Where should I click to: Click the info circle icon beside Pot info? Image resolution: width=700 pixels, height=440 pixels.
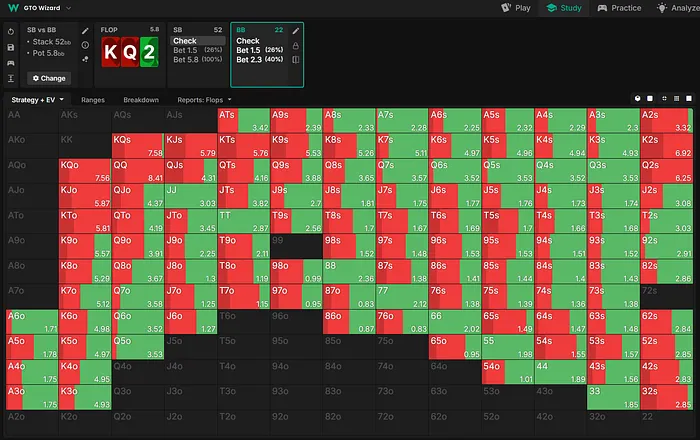point(85,45)
